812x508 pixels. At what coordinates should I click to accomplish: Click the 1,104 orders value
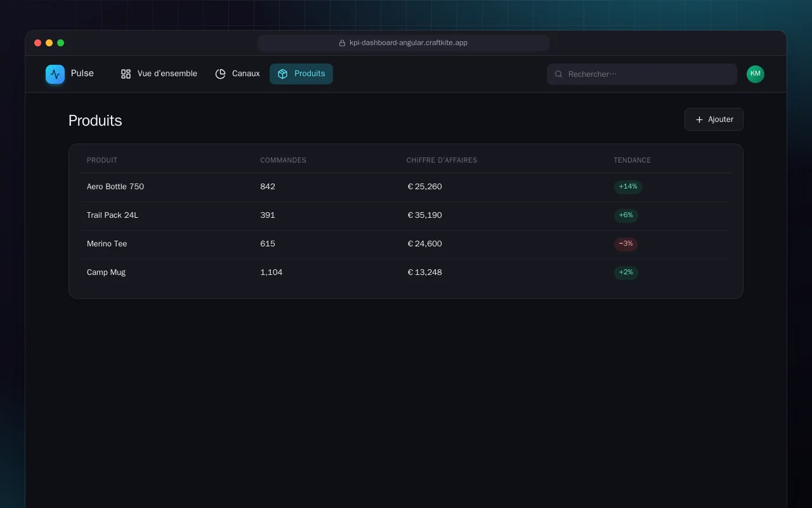point(272,272)
